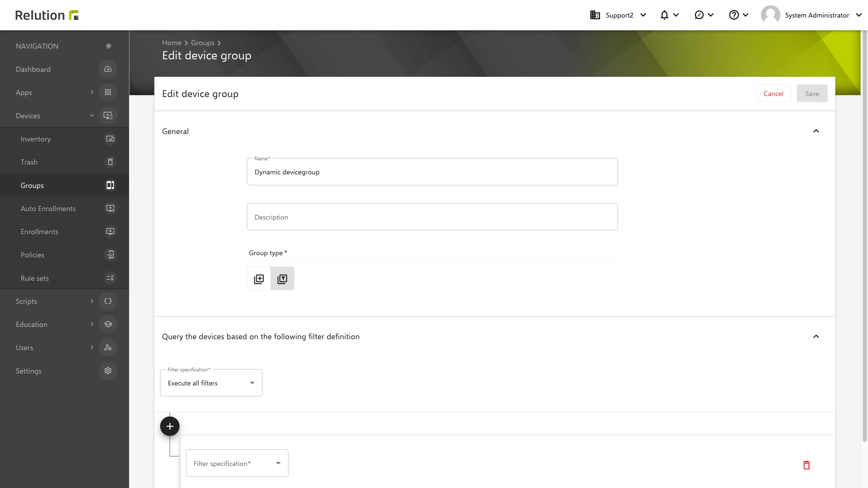
Task: Open Settings via the gear icon
Action: pos(108,371)
